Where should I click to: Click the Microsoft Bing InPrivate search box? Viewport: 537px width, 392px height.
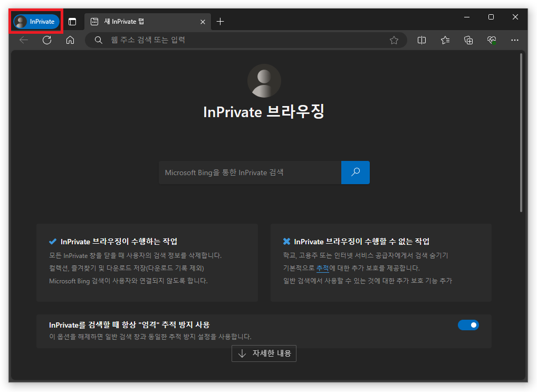pos(250,173)
